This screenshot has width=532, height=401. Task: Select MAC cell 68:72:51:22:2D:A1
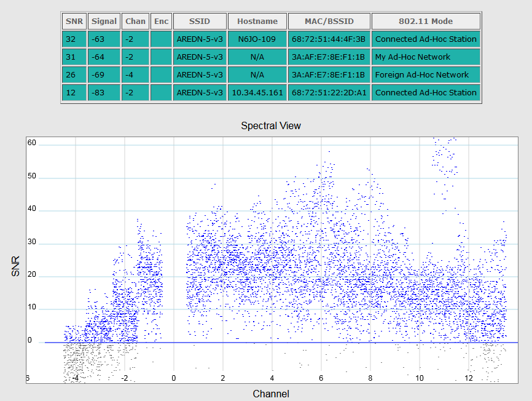click(x=329, y=92)
